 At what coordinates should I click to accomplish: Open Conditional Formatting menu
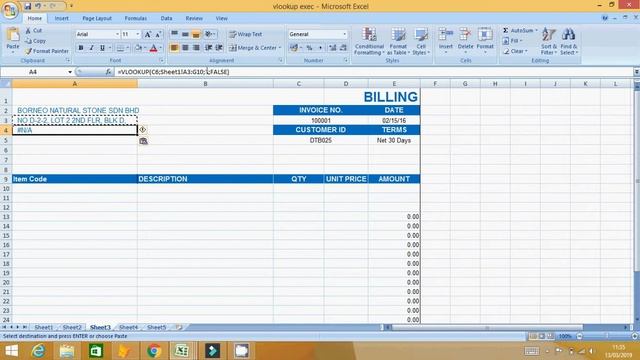pyautogui.click(x=369, y=41)
